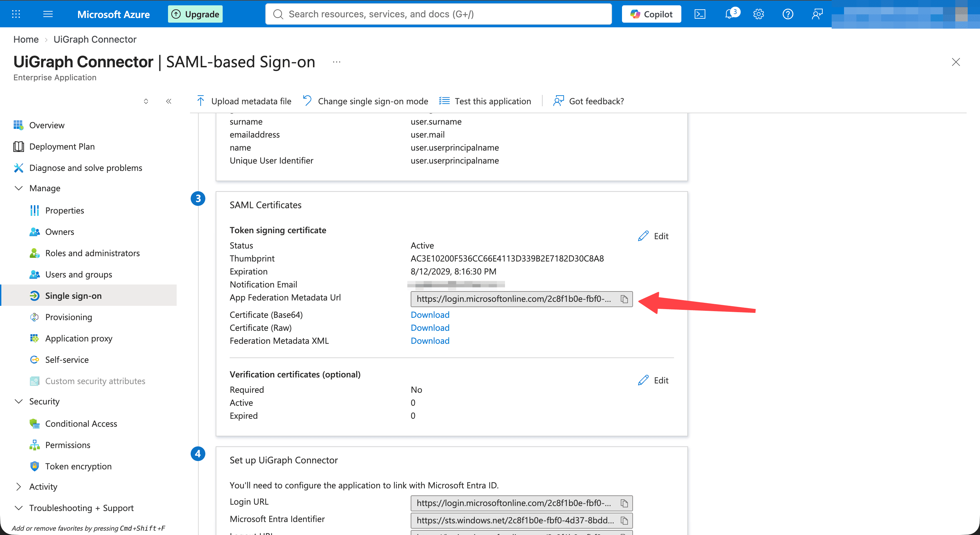Edit Verification certificates (optional)
The image size is (980, 535).
653,380
